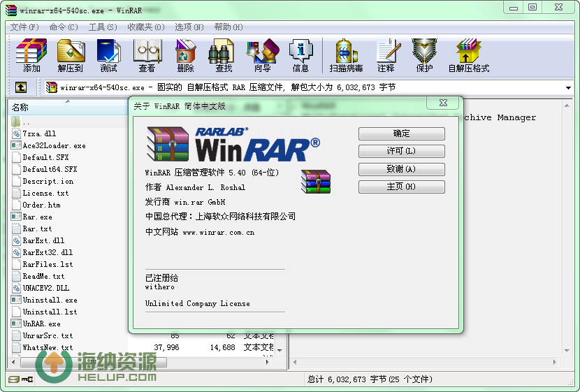Open the 工具(S) menu
Image resolution: width=580 pixels, height=392 pixels.
[103, 27]
